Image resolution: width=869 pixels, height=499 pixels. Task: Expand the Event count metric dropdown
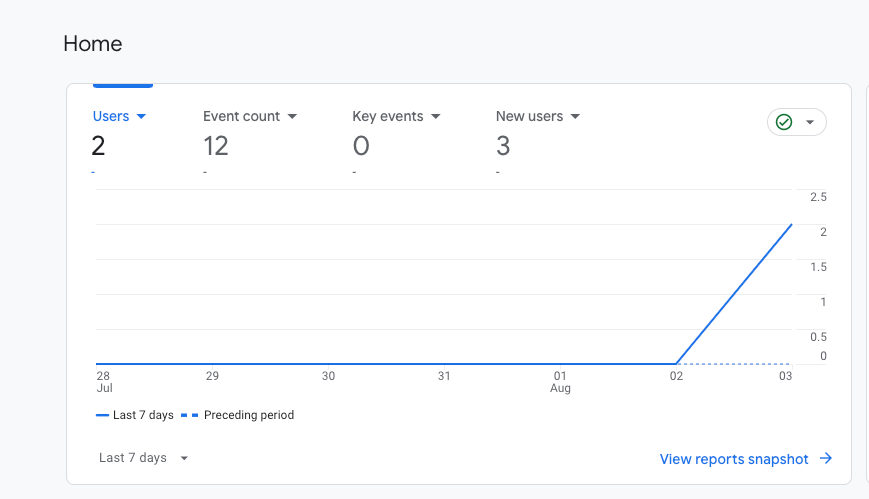292,117
